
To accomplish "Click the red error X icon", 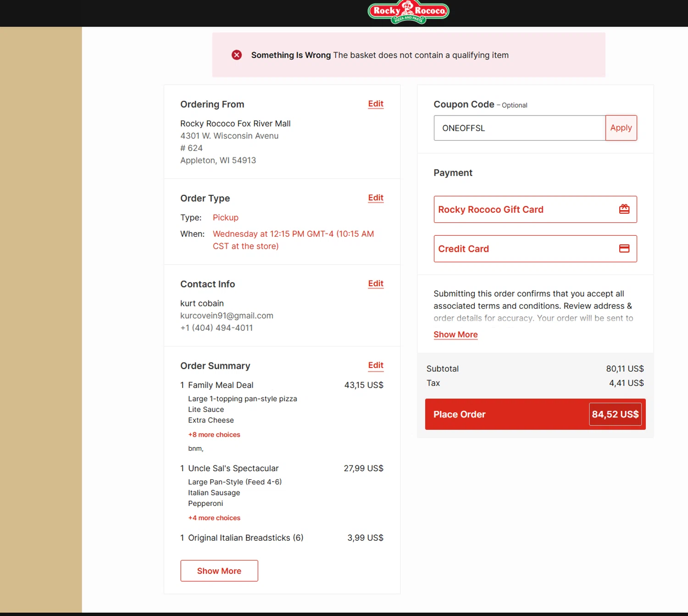I will (237, 55).
